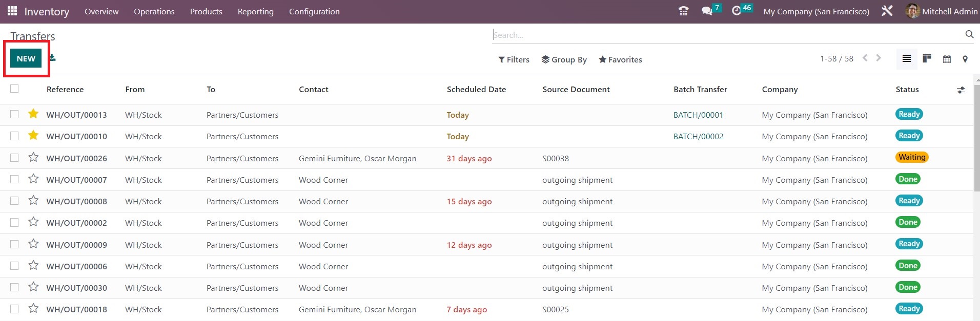Image resolution: width=980 pixels, height=321 pixels.
Task: Open the debug tools wrench icon
Action: (x=887, y=11)
